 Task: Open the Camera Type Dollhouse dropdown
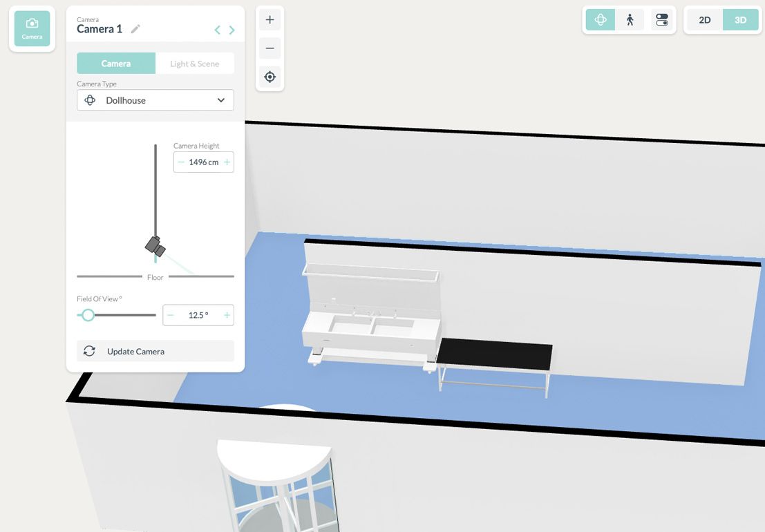pyautogui.click(x=155, y=100)
